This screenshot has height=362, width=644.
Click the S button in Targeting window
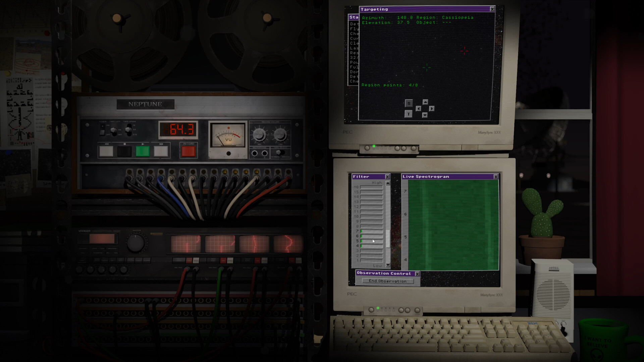(409, 103)
